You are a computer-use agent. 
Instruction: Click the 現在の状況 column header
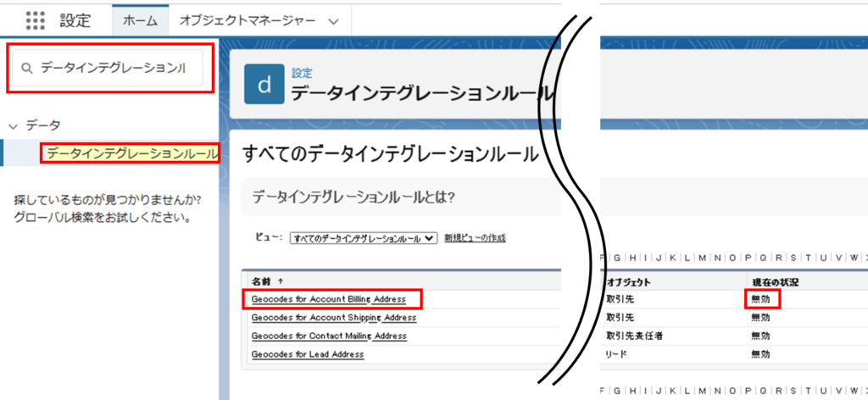coord(775,281)
